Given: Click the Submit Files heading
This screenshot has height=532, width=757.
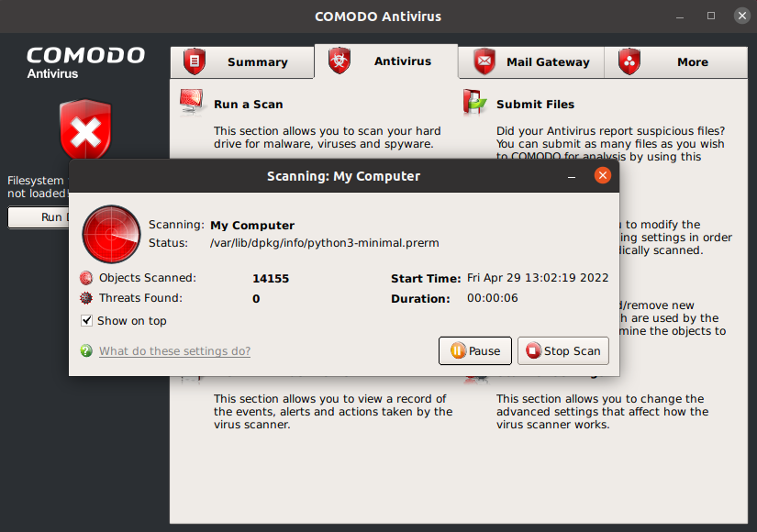Looking at the screenshot, I should click(535, 105).
